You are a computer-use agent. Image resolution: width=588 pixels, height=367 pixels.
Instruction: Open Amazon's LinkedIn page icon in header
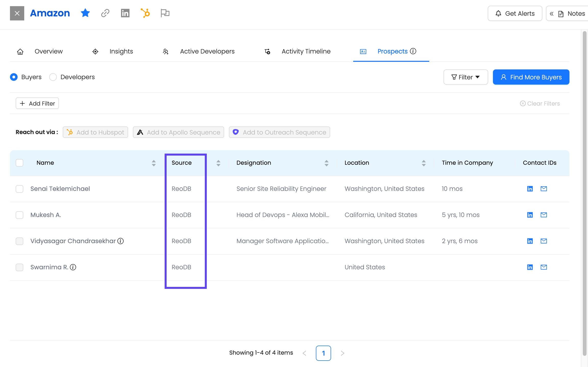(x=125, y=13)
